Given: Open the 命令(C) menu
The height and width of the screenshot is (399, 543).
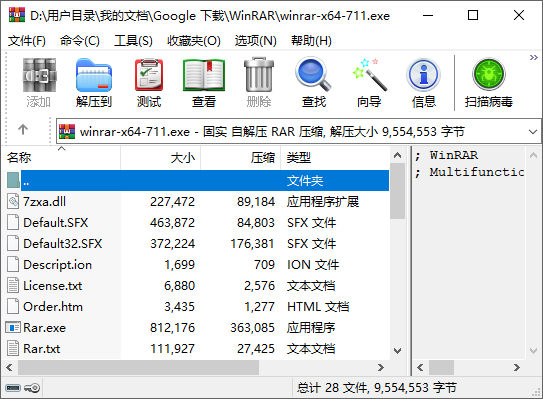Looking at the screenshot, I should (80, 41).
